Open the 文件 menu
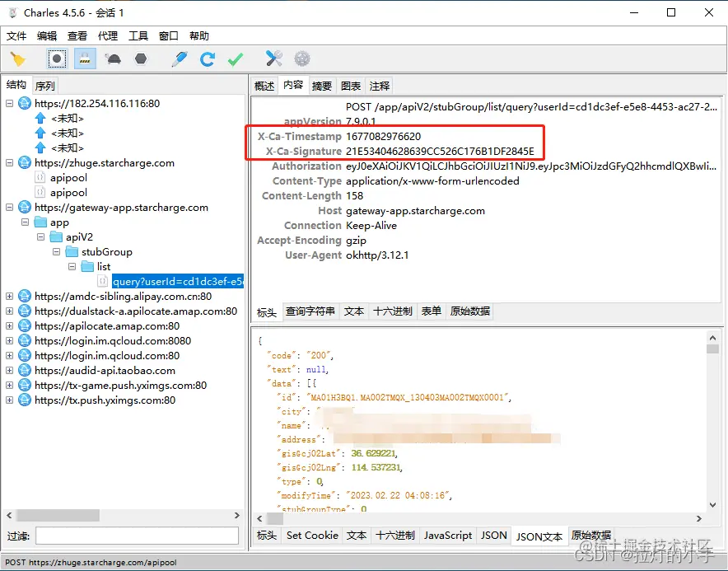The width and height of the screenshot is (728, 571). [x=16, y=35]
